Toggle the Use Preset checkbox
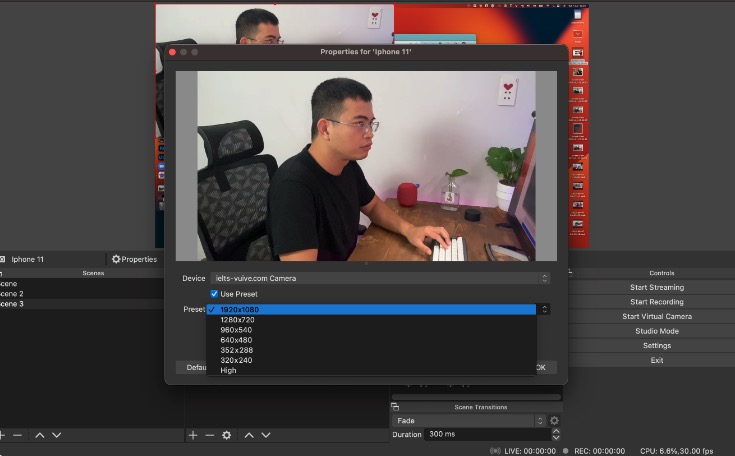Viewport: 735px width, 456px height. (214, 294)
